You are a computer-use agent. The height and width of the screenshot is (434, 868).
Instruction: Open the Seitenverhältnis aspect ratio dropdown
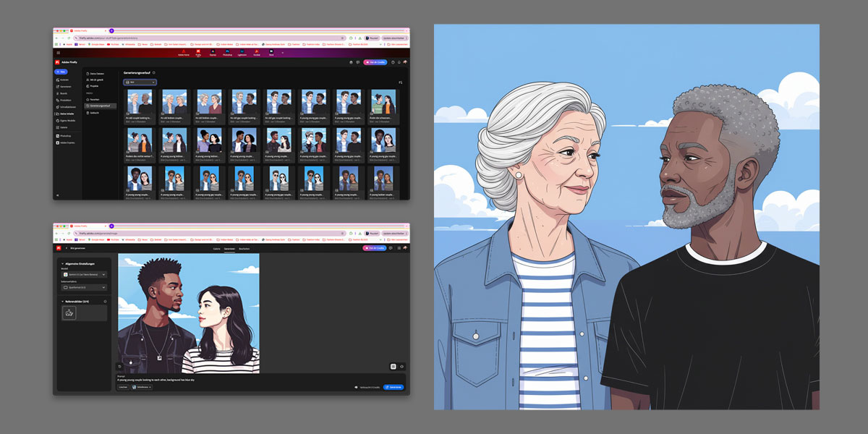84,288
